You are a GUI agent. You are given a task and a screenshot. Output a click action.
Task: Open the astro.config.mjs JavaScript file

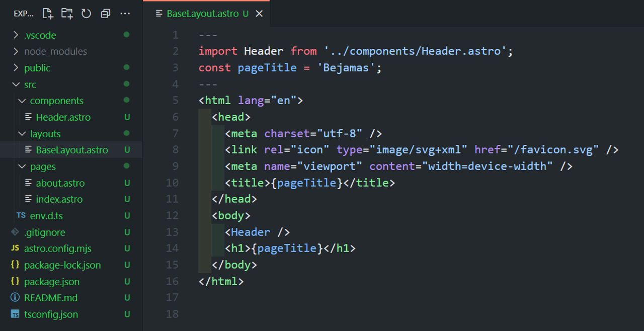[58, 248]
